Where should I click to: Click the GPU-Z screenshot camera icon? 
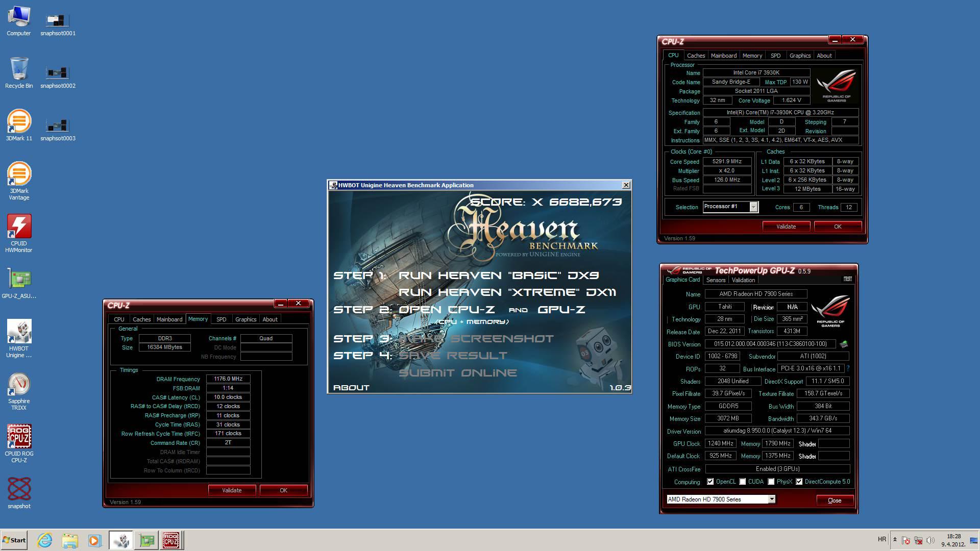point(847,279)
